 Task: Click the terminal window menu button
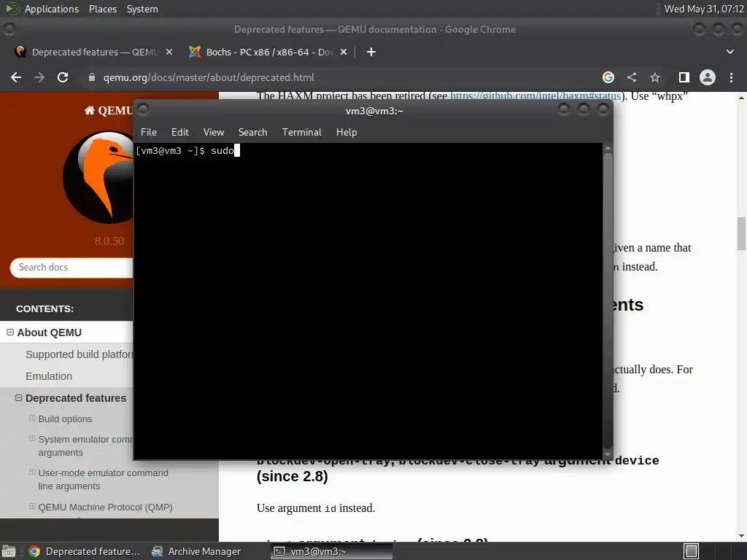pyautogui.click(x=142, y=109)
